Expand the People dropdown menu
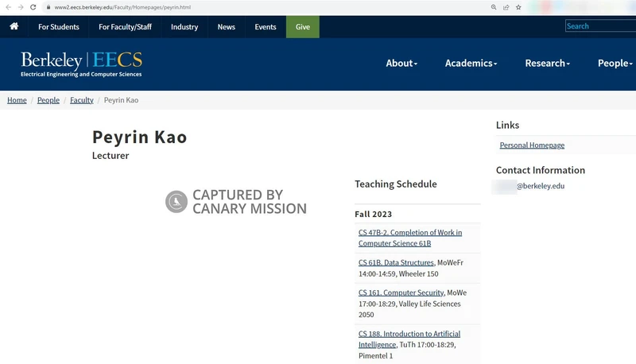This screenshot has height=364, width=636. tap(615, 64)
